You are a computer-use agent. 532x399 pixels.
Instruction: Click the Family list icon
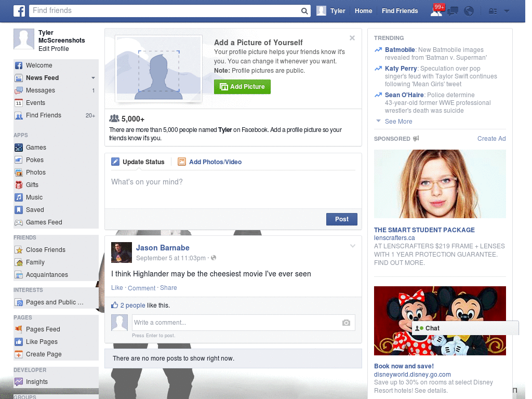[x=19, y=262]
